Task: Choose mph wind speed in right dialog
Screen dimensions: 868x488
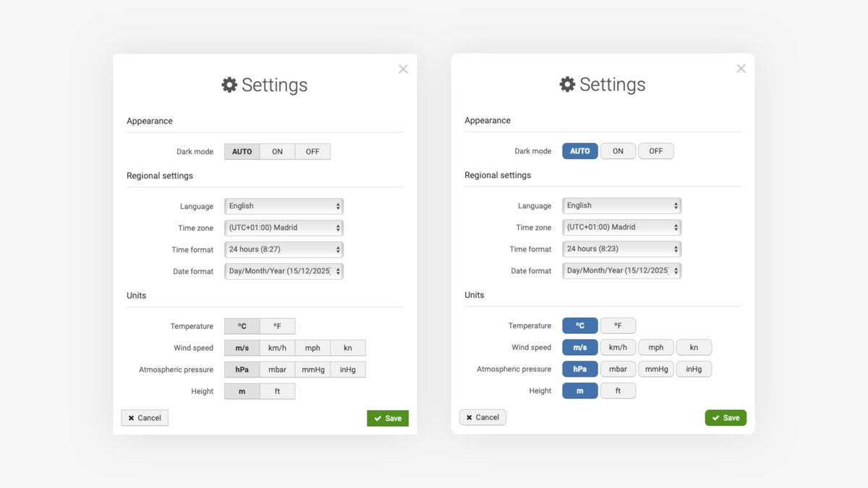Action: pyautogui.click(x=656, y=347)
